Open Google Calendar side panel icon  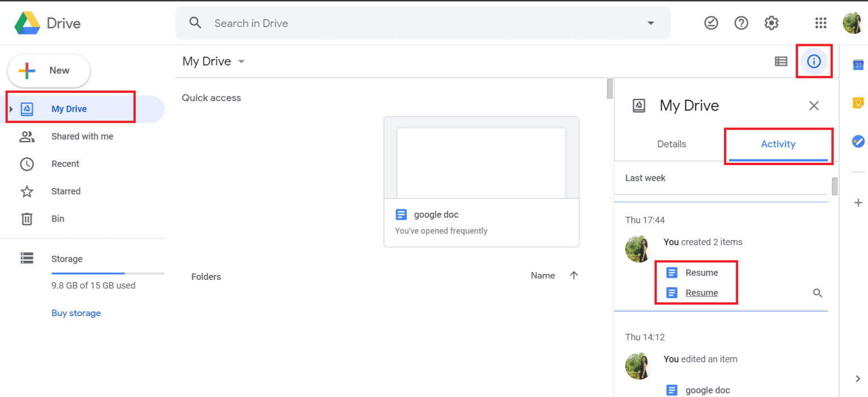click(858, 64)
